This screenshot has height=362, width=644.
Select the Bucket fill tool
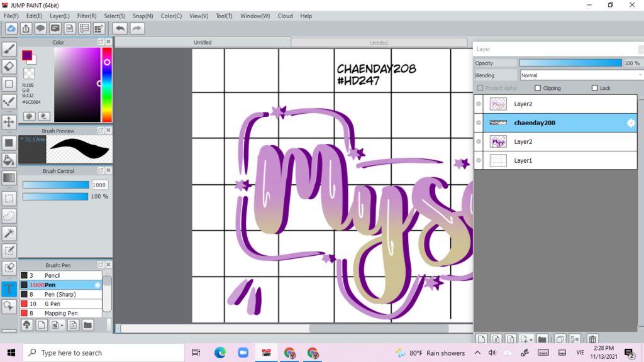9,160
